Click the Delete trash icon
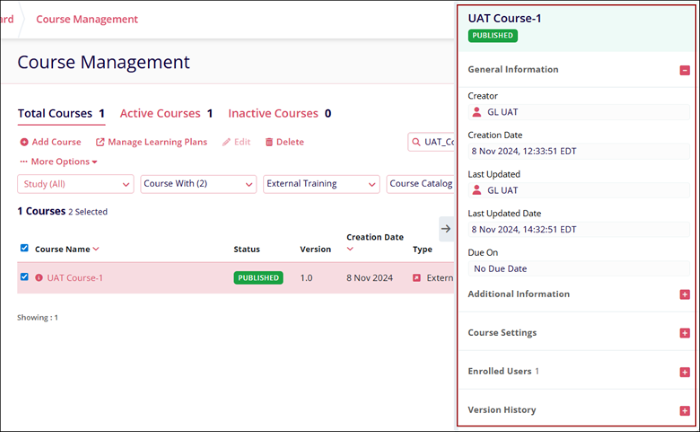The width and height of the screenshot is (700, 432). (x=269, y=142)
